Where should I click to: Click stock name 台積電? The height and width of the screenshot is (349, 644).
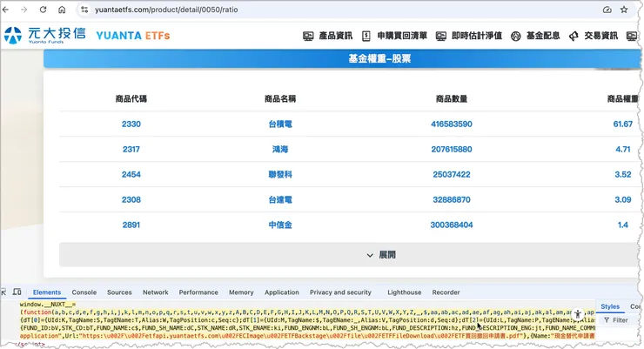[280, 124]
